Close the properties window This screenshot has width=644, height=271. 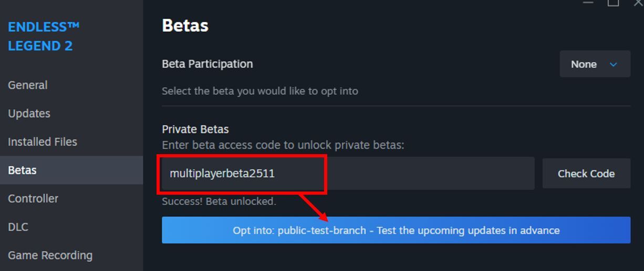(x=638, y=3)
